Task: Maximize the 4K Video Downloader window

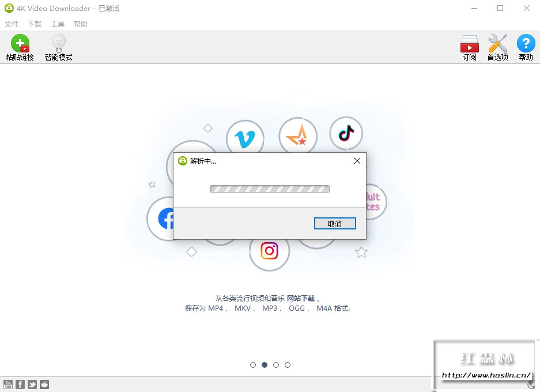Action: [x=500, y=8]
